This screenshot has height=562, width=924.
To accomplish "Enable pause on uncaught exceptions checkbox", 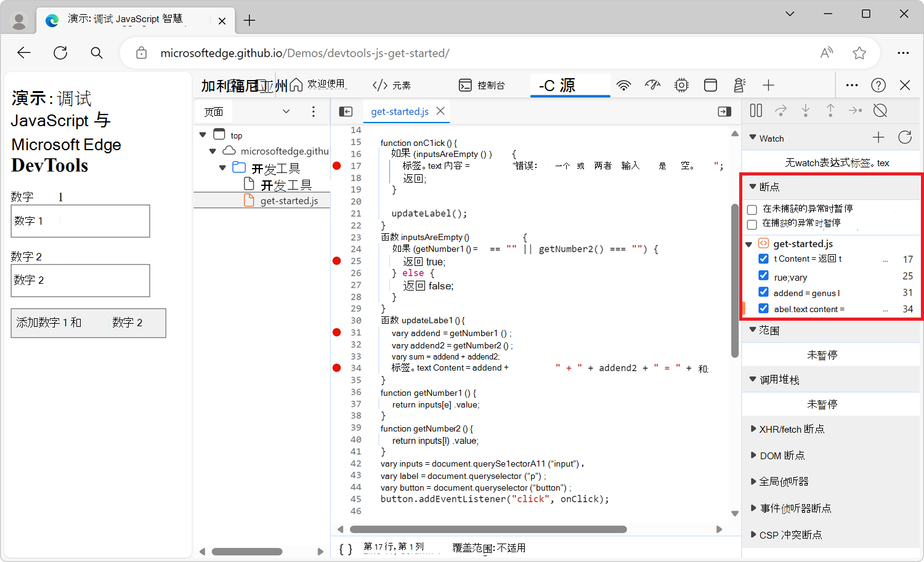I will (x=752, y=210).
